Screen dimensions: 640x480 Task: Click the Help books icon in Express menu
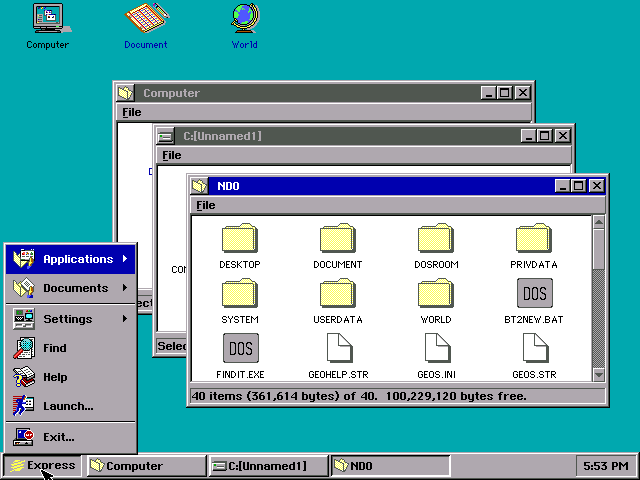23,377
